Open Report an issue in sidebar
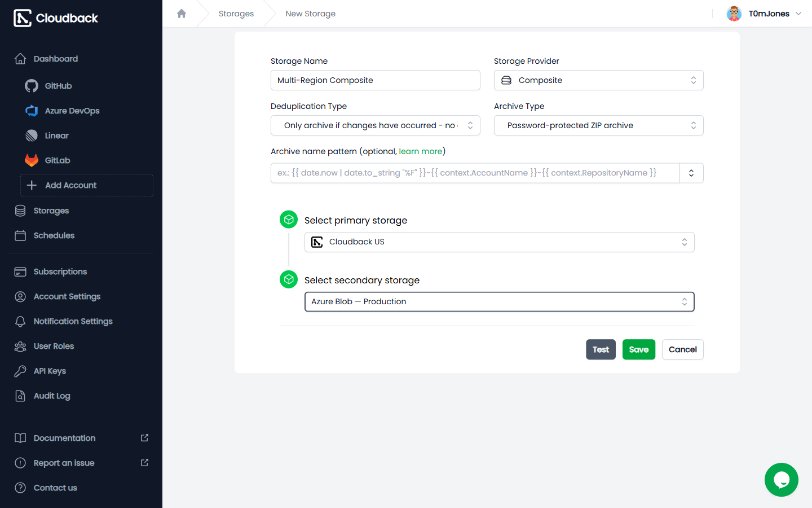This screenshot has height=508, width=812. click(x=81, y=463)
